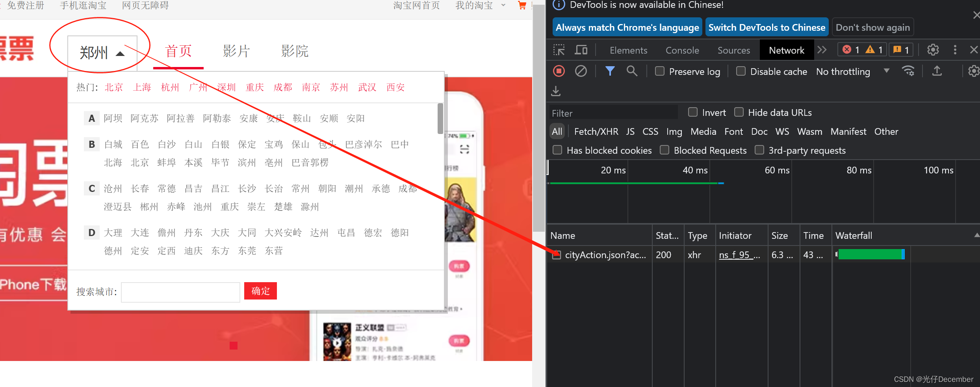Filter by CSS type
980x387 pixels.
650,132
